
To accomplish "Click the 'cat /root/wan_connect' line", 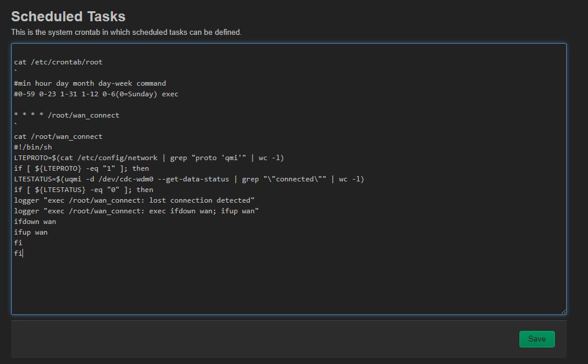I will pos(58,136).
